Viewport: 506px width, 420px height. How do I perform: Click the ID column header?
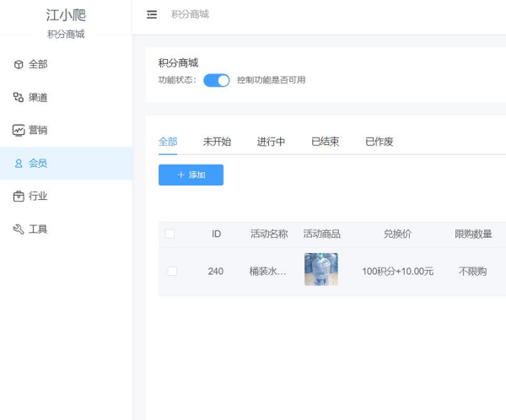(x=216, y=234)
